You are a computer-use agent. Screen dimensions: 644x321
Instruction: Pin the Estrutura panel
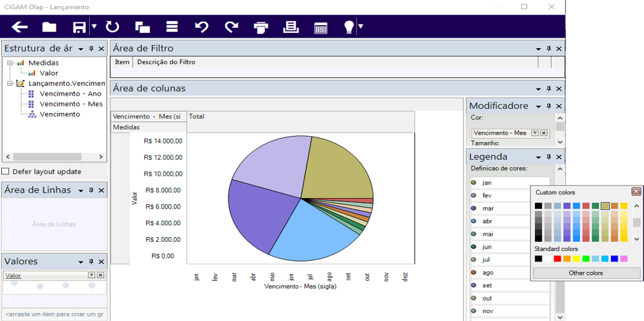click(91, 49)
